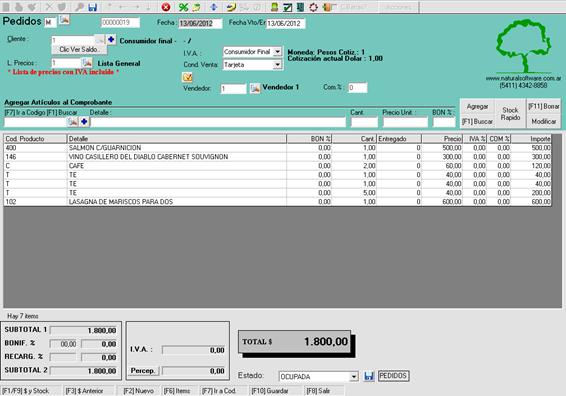Viewport: 566px width, 396px height.
Task: Click the Detalle article description input field
Action: click(x=218, y=122)
